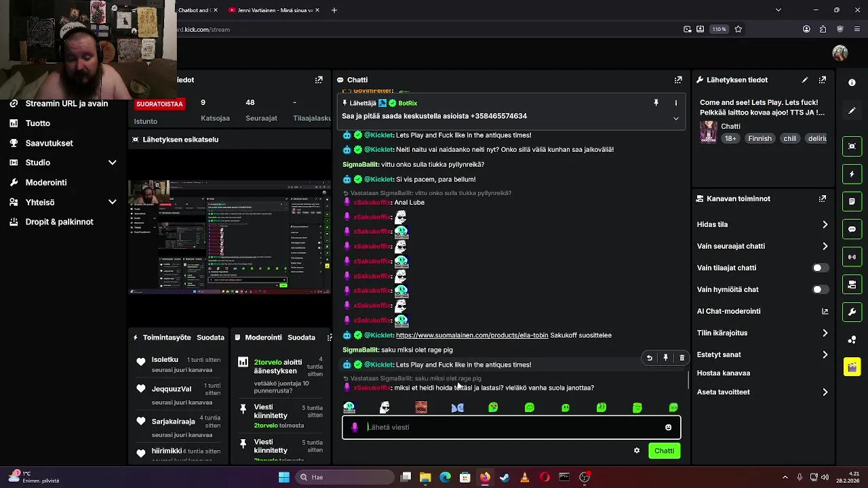Expand the pinned message chevron
Image resolution: width=868 pixels, height=488 pixels.
click(675, 119)
